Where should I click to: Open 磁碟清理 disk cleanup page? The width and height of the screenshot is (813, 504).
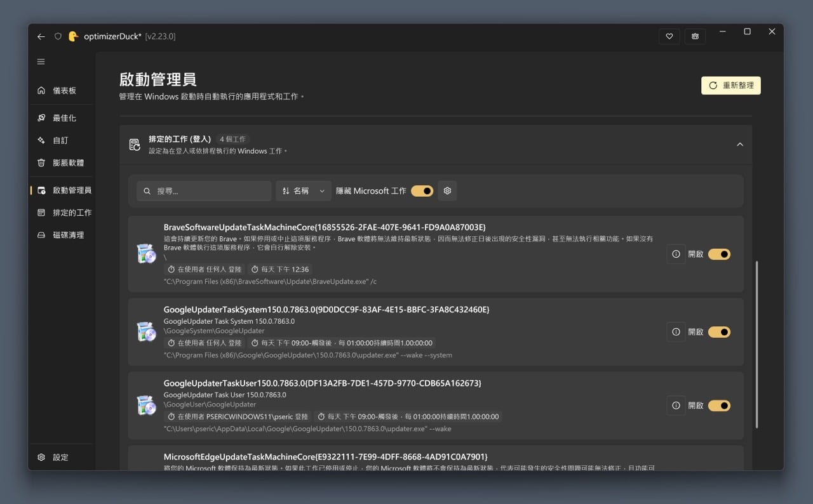62,235
